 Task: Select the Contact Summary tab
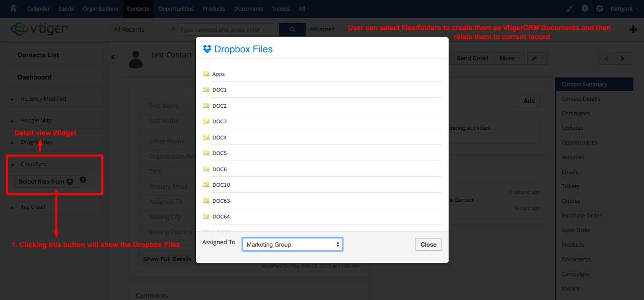tap(594, 84)
